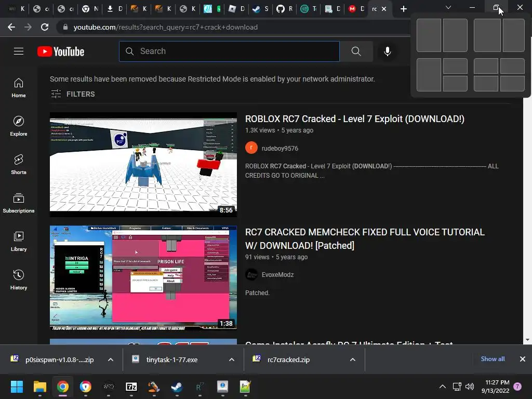Open Shorts in YouTube sidebar
532x399 pixels.
[19, 165]
